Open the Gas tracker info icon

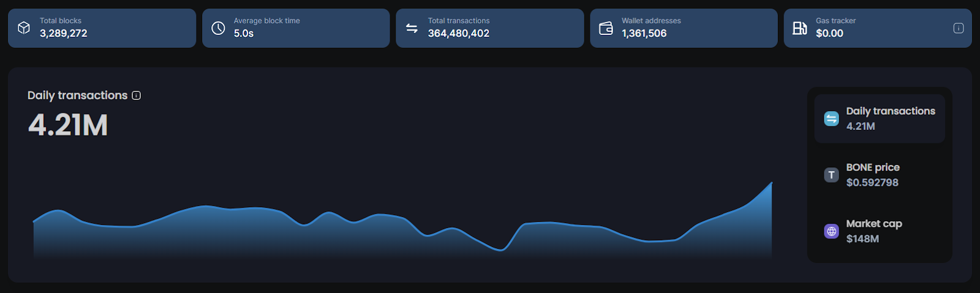click(959, 28)
